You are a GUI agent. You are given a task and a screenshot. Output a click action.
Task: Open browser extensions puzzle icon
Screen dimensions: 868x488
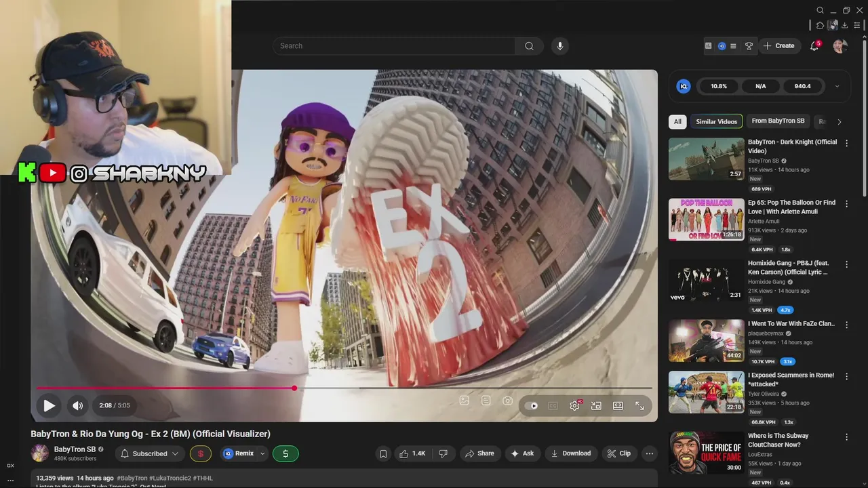tap(820, 25)
